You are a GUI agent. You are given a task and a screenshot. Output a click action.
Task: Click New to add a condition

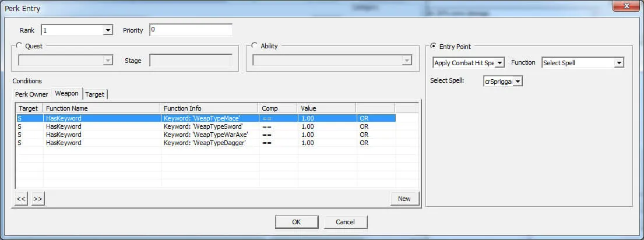[x=404, y=199]
